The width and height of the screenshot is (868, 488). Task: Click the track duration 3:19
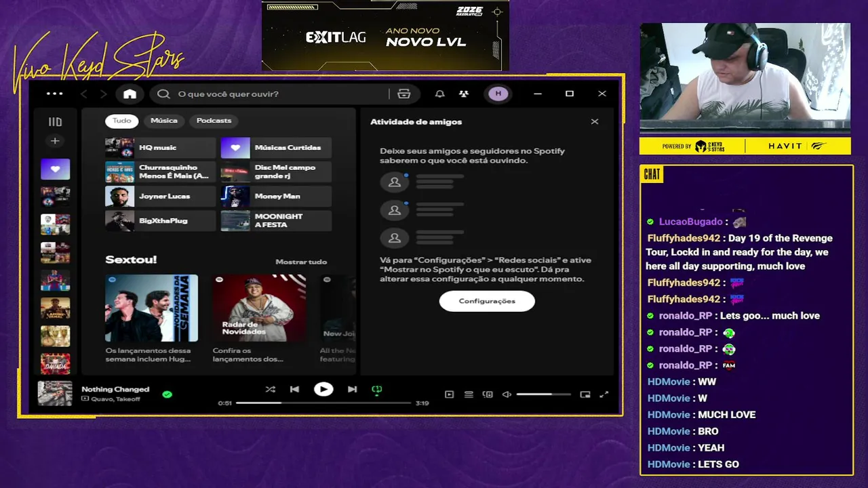(x=422, y=403)
